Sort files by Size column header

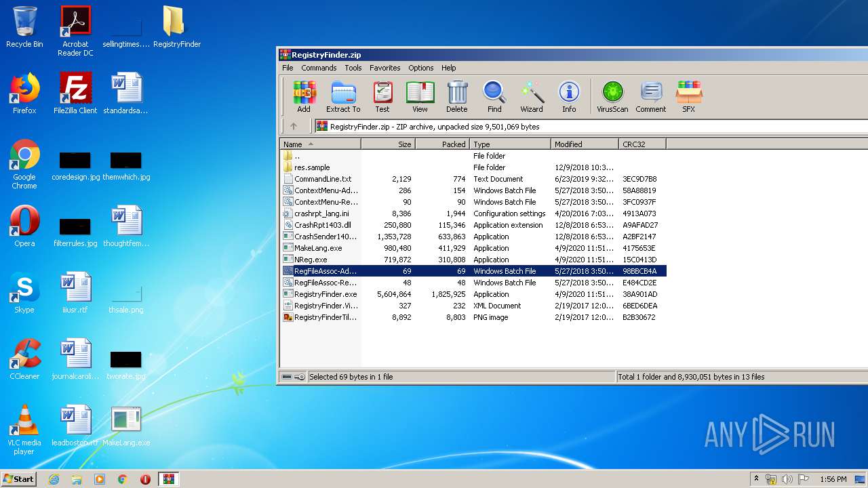tap(388, 144)
